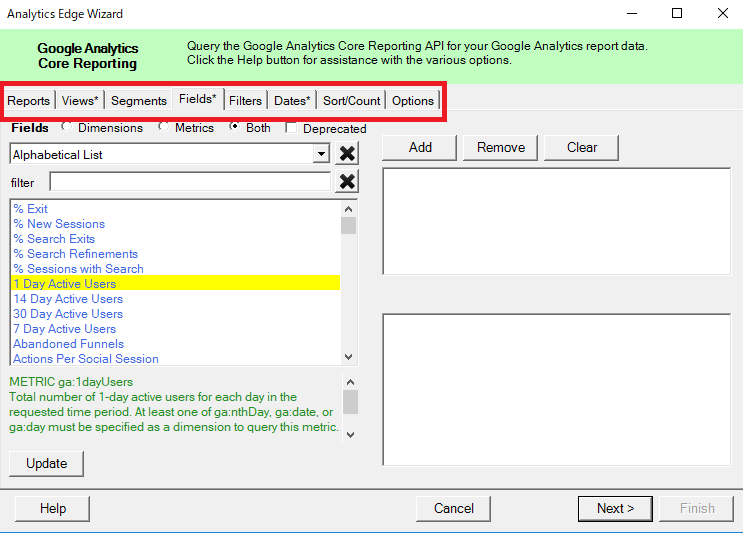Select 1 Day Active Users field

pos(175,283)
